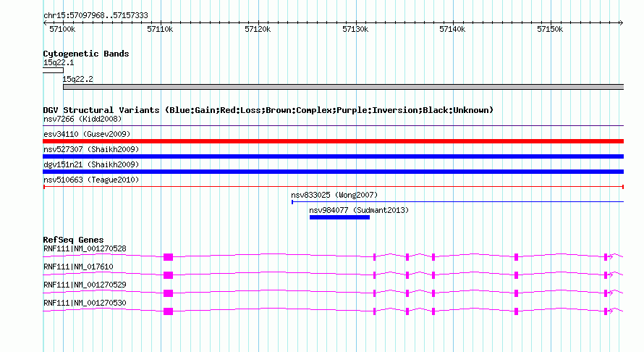This screenshot has width=644, height=352.
Task: Select the nsv984077 (Sudmant2013) variant label
Action: click(x=359, y=210)
